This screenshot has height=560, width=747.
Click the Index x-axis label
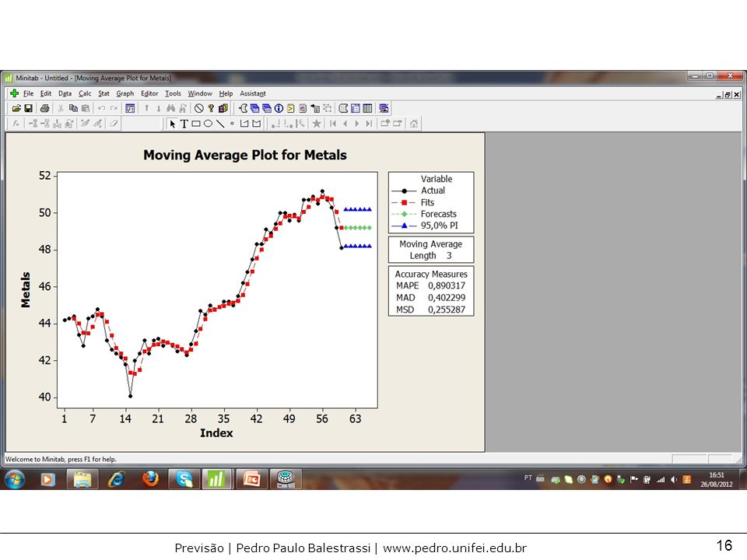[x=216, y=433]
